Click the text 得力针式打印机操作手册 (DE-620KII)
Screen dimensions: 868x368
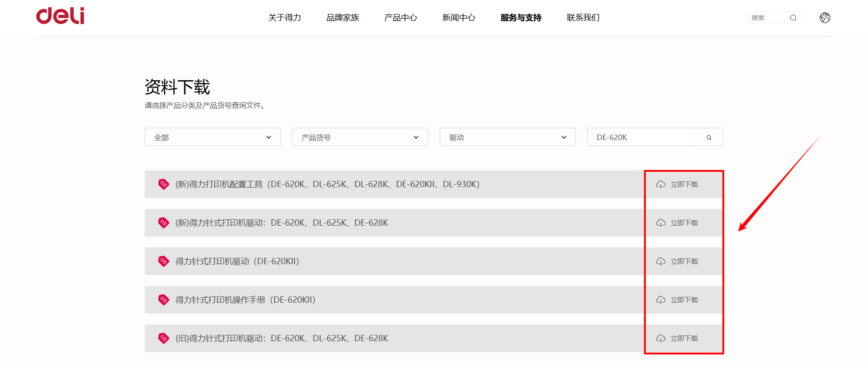tap(245, 300)
